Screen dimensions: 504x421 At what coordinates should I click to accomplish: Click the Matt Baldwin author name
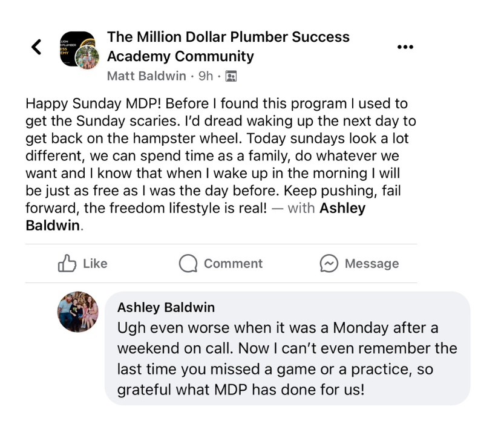146,76
